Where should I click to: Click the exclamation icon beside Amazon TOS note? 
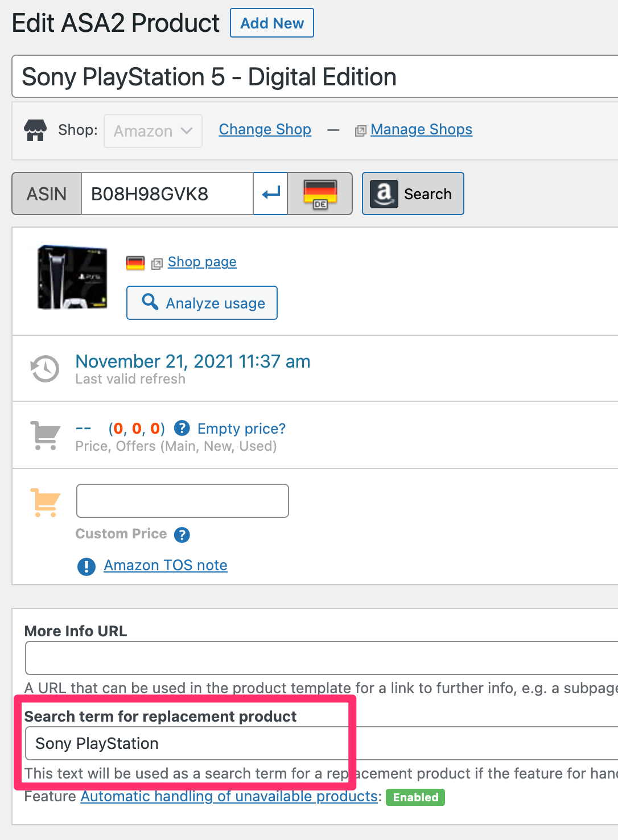[85, 566]
